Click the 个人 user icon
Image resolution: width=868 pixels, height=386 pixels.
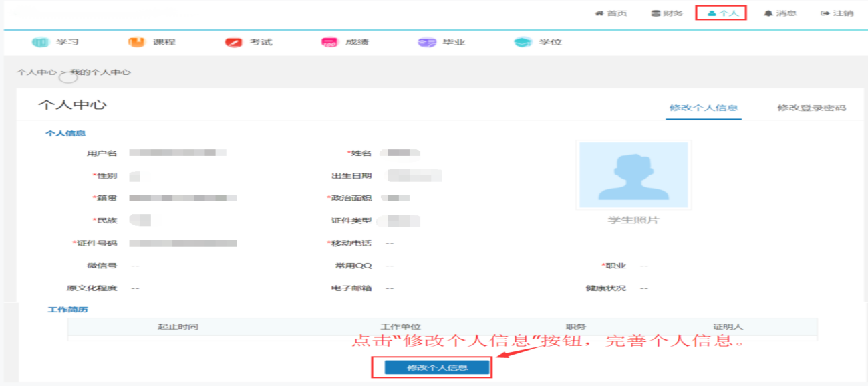coord(712,13)
